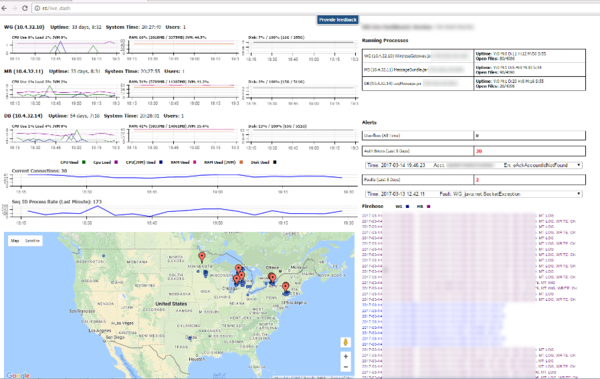Click the browser forward arrow
Image resolution: width=600 pixels, height=379 pixels.
[x=15, y=8]
